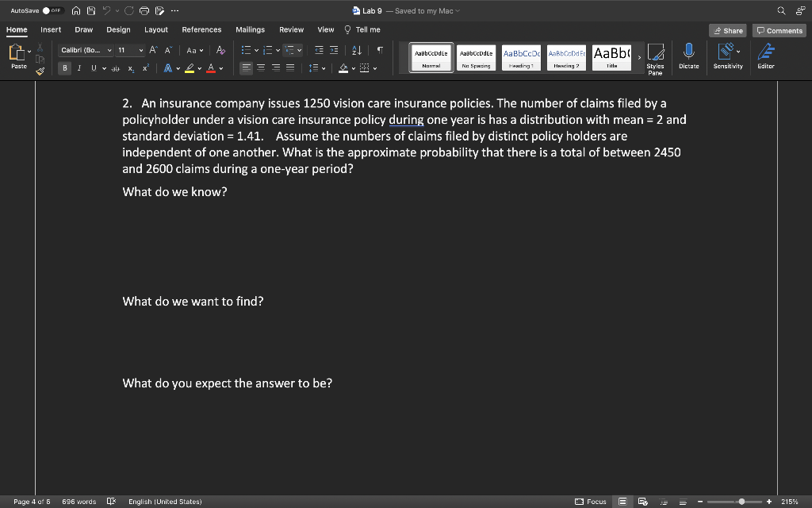Center align text icon
This screenshot has width=812, height=508.
(261, 68)
